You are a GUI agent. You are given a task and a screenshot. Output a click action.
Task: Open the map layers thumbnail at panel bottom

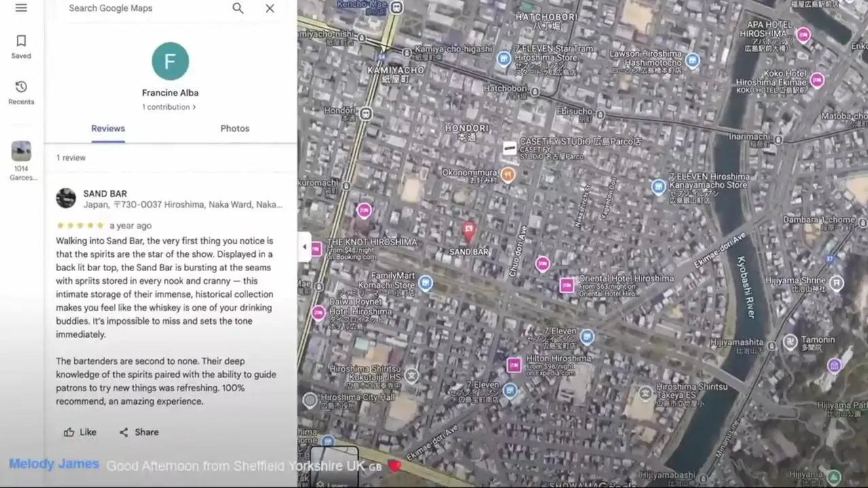coord(334,466)
